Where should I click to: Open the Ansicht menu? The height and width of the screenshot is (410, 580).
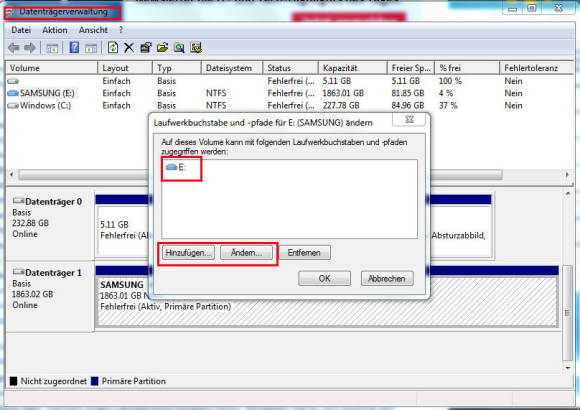pos(93,30)
